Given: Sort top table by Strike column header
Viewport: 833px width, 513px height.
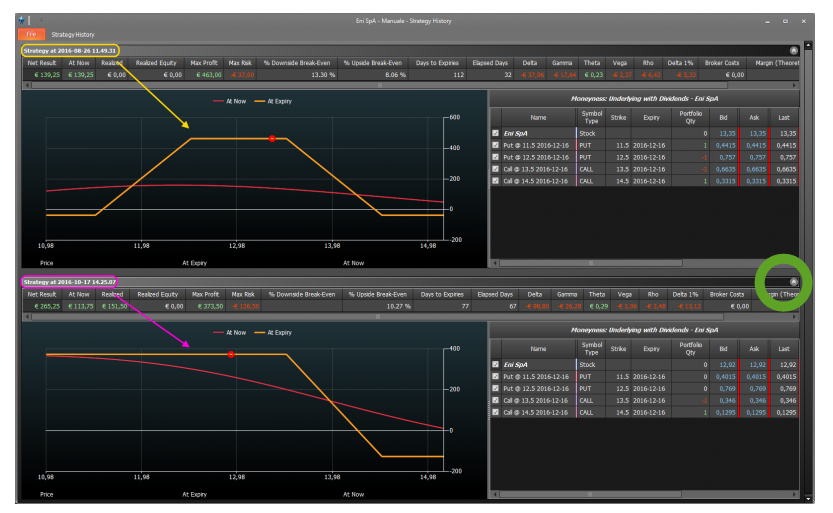Looking at the screenshot, I should [618, 117].
